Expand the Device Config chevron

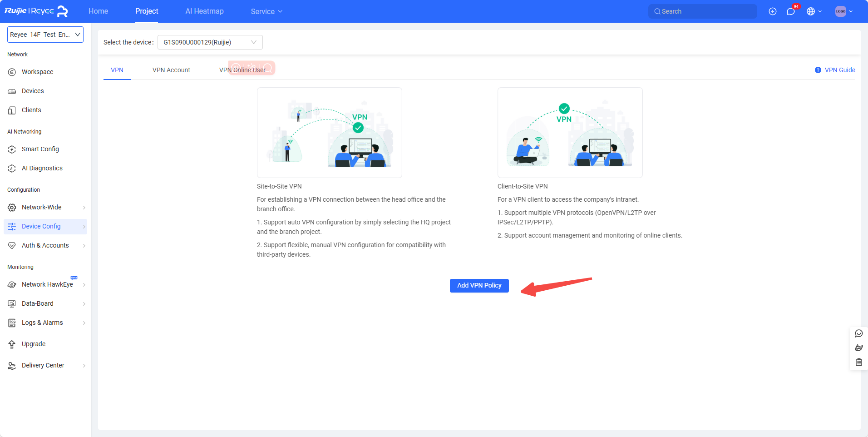pyautogui.click(x=84, y=227)
